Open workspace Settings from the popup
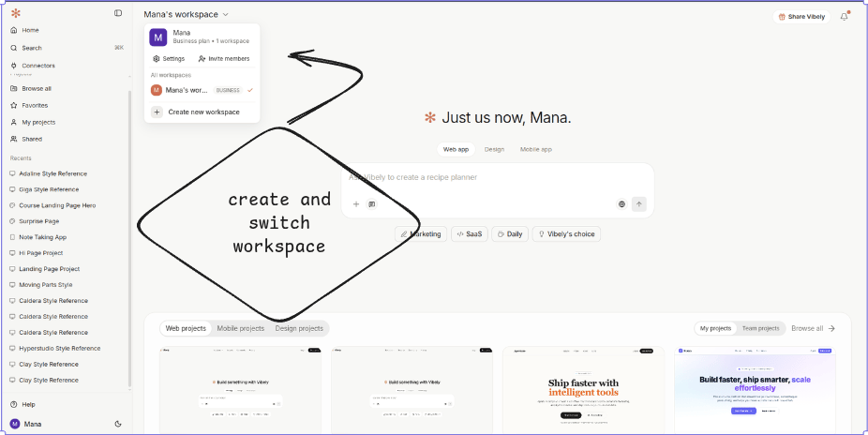 coord(169,59)
